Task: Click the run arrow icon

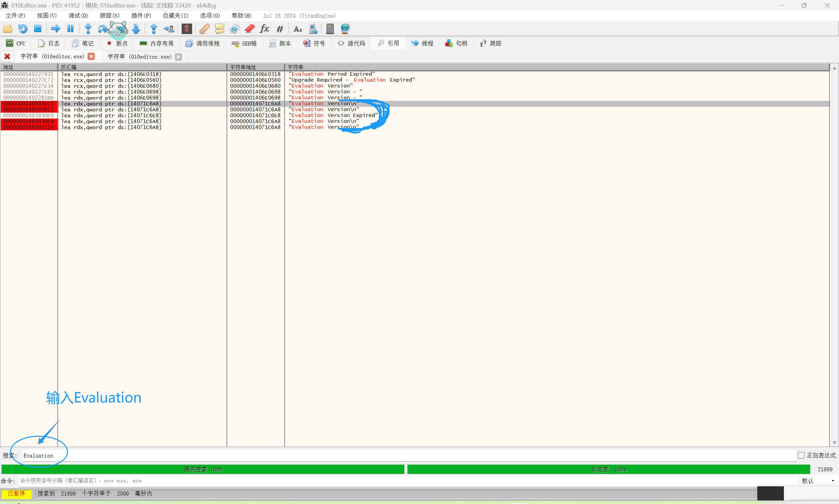Action: (x=55, y=29)
